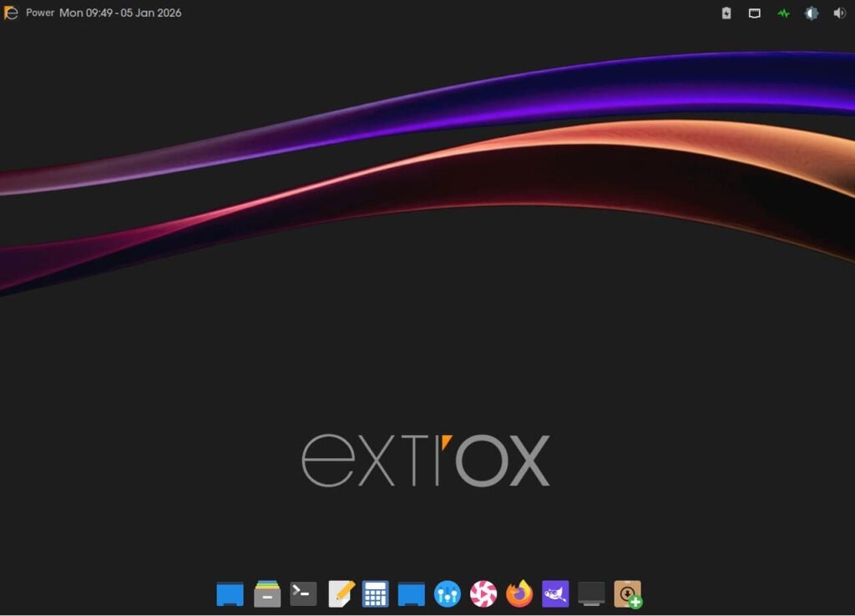Launch the Calculator app

(x=375, y=593)
